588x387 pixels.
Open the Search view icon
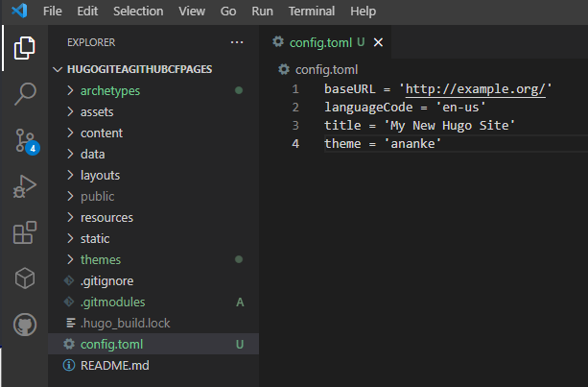click(25, 94)
